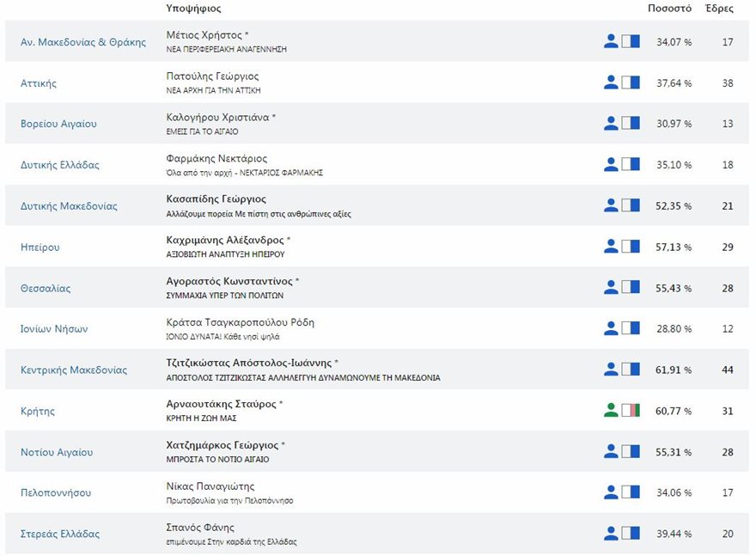
Task: Click the person icon beside Τζιτζικώστας Απόστολος-Ιωάννης
Action: 611,370
